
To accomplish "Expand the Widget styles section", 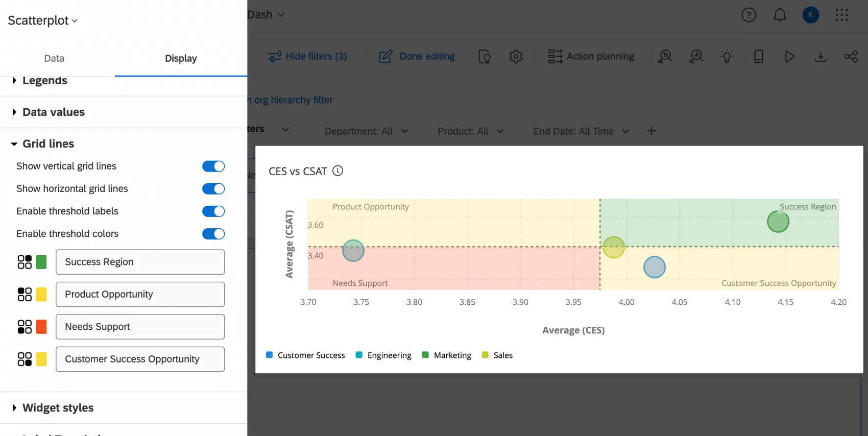I will click(58, 408).
